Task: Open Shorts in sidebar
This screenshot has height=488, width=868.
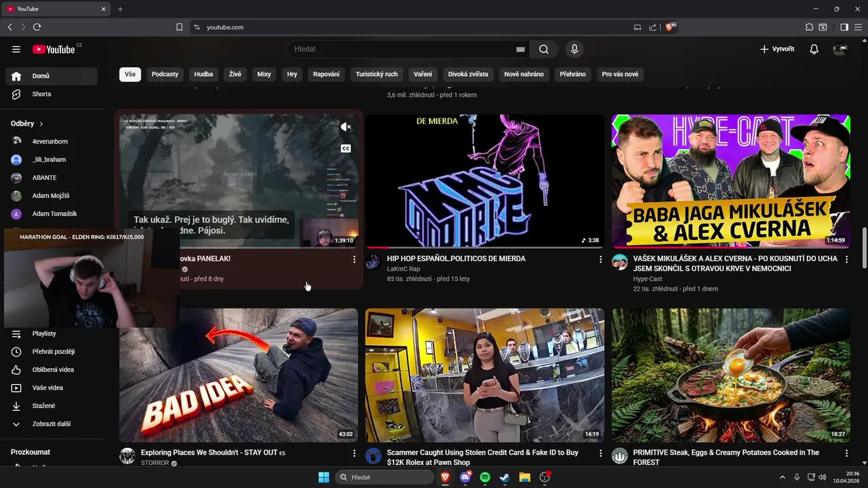Action: point(52,94)
